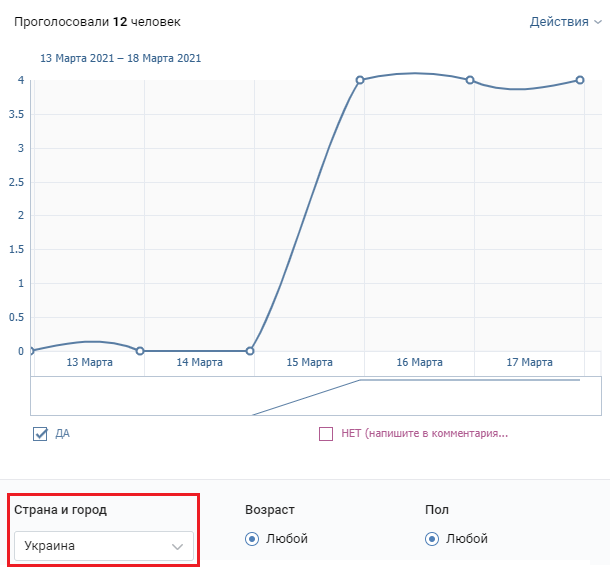Click the leftmost data point on the chart
The image size is (611, 581).
[x=31, y=351]
